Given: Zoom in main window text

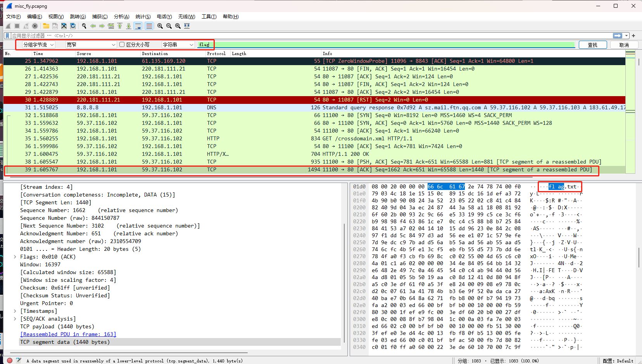Looking at the screenshot, I should click(160, 26).
